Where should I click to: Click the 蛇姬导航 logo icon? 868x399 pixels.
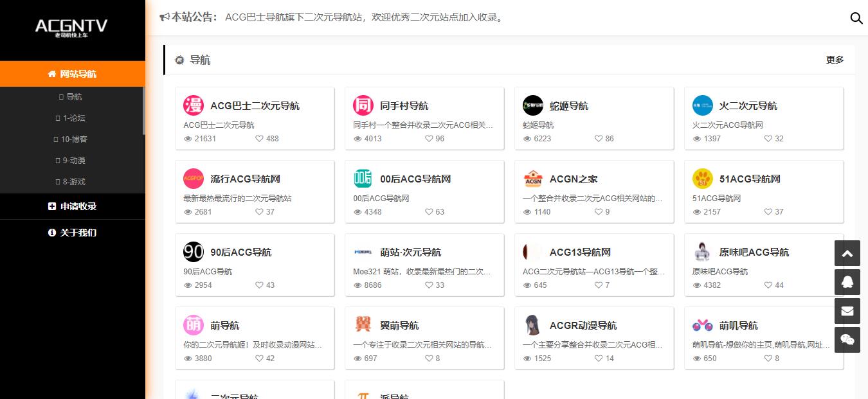(x=533, y=105)
